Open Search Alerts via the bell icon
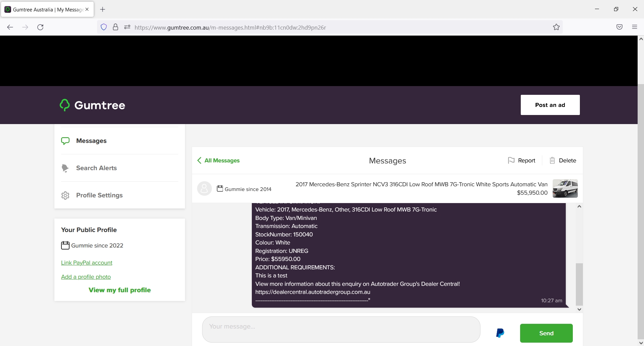 click(x=65, y=168)
